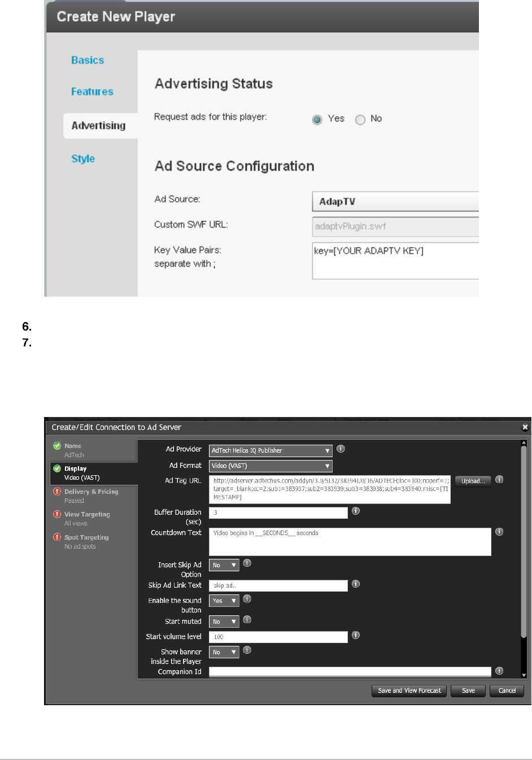
Task: Click the Companion Id field
Action: tap(350, 672)
